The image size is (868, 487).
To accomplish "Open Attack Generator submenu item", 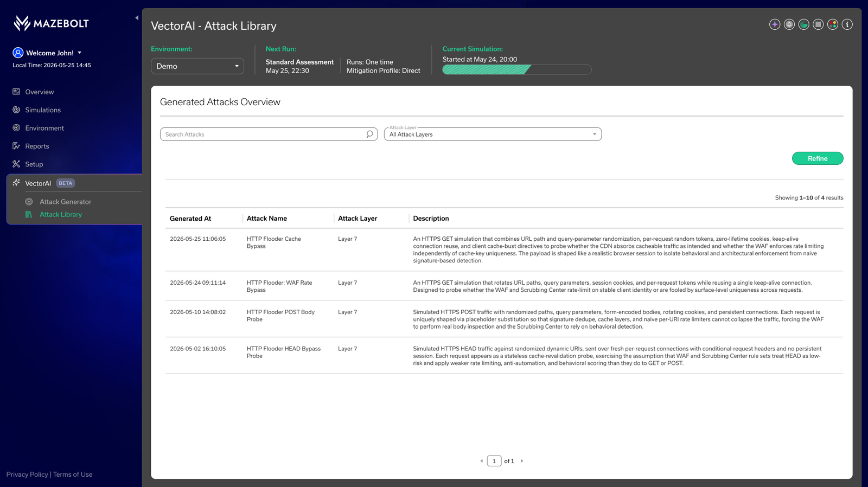I will 65,202.
